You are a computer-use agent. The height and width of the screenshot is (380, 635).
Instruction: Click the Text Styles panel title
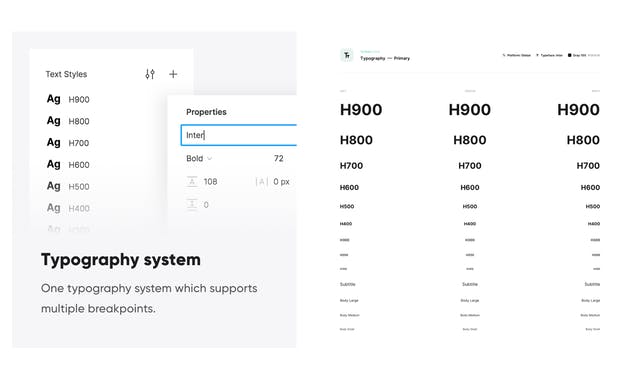coord(66,74)
